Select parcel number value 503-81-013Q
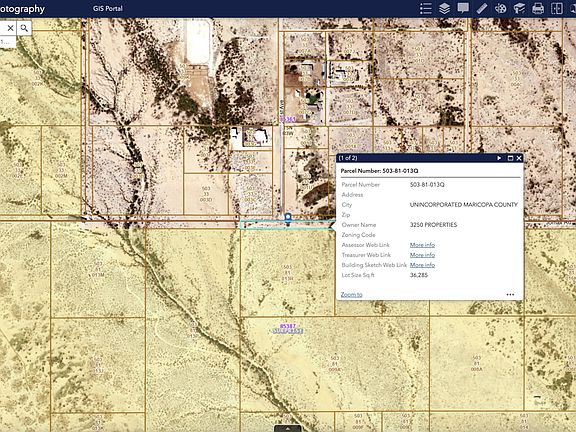The width and height of the screenshot is (576, 432). pyautogui.click(x=427, y=184)
